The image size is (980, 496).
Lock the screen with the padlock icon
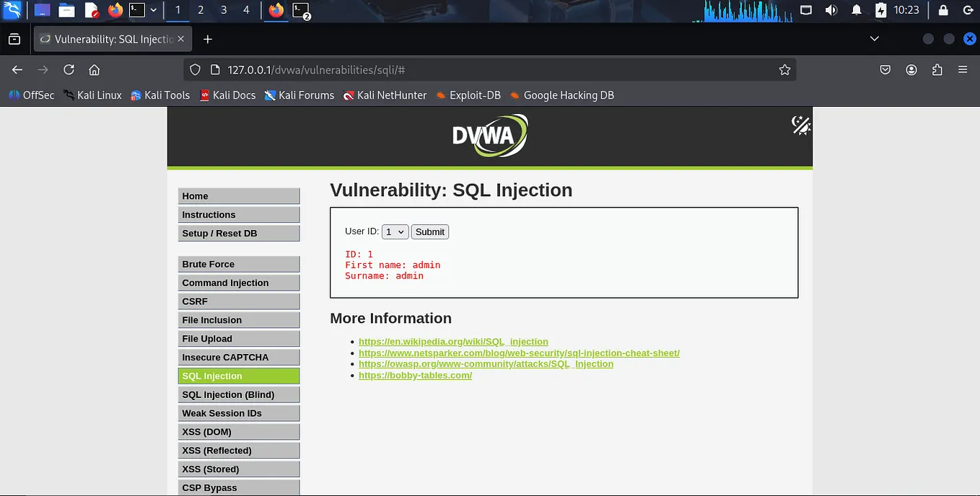(x=943, y=10)
